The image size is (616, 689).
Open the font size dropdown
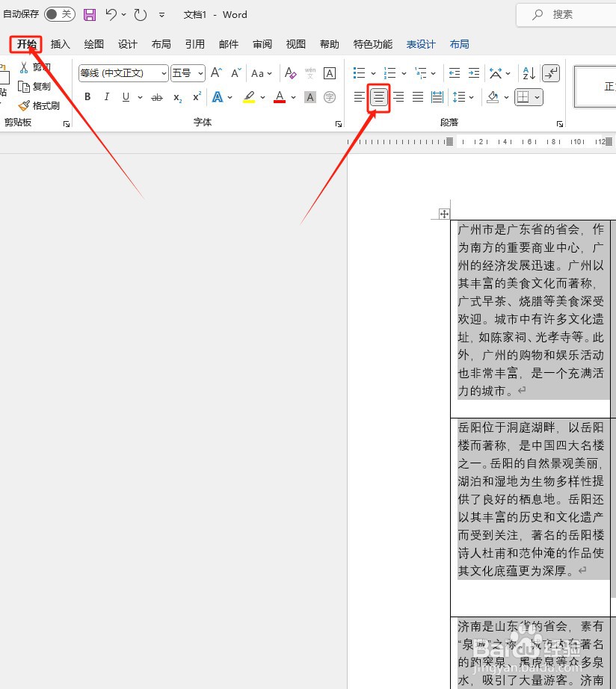(199, 72)
